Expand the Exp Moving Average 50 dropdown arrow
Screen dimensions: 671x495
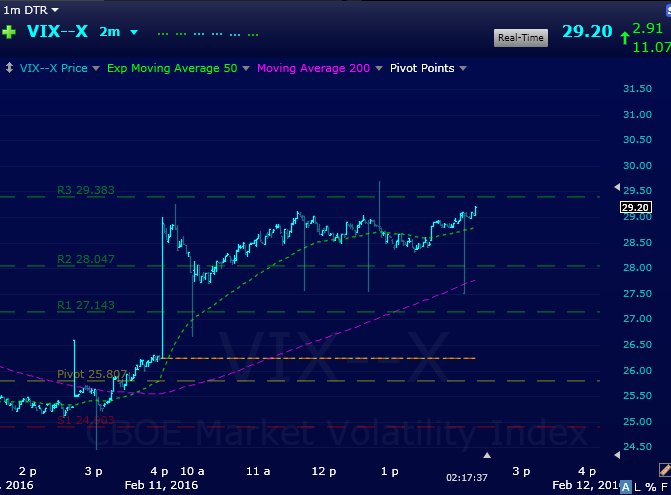click(246, 68)
